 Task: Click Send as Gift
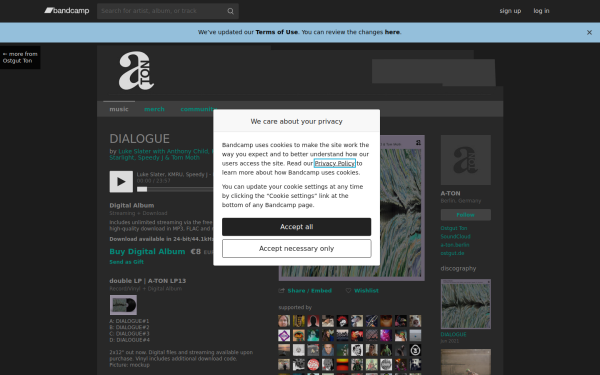126,262
